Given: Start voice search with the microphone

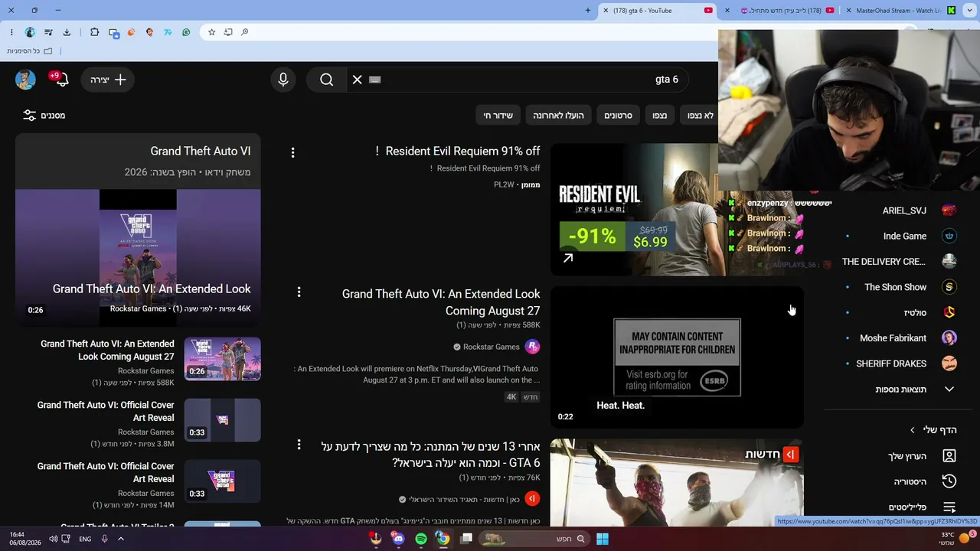Looking at the screenshot, I should (283, 80).
